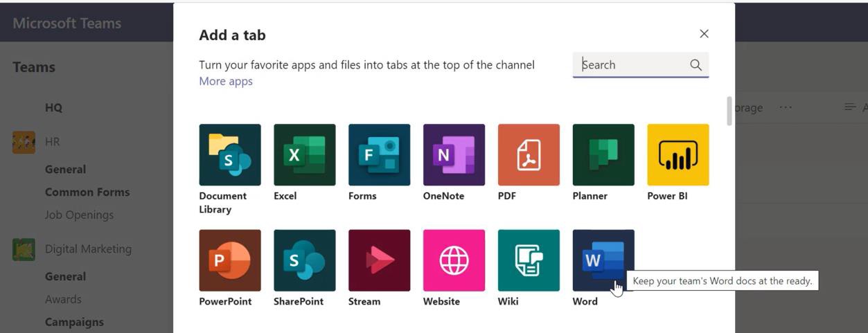This screenshot has width=868, height=333.
Task: Open the HQ channel
Action: click(x=53, y=107)
